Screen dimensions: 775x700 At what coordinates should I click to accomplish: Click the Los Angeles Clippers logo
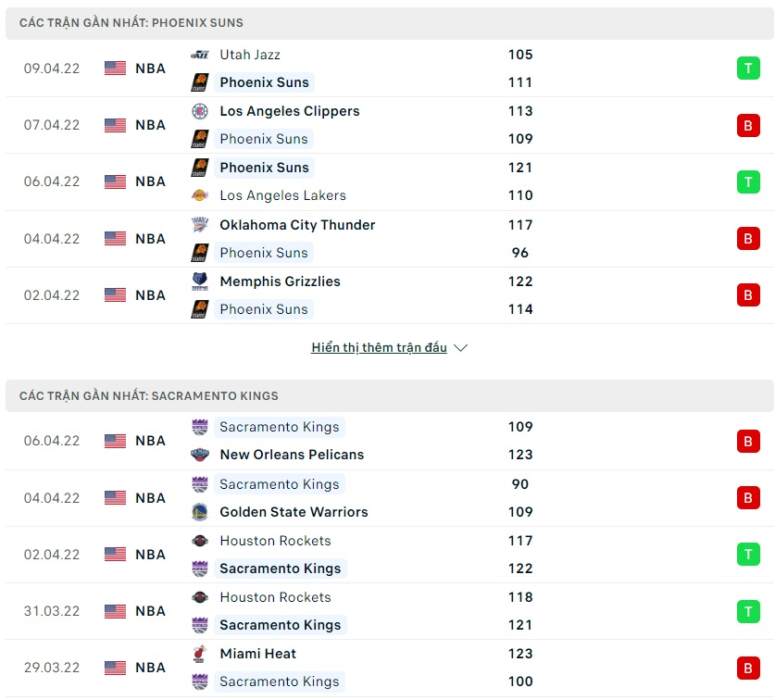[200, 111]
